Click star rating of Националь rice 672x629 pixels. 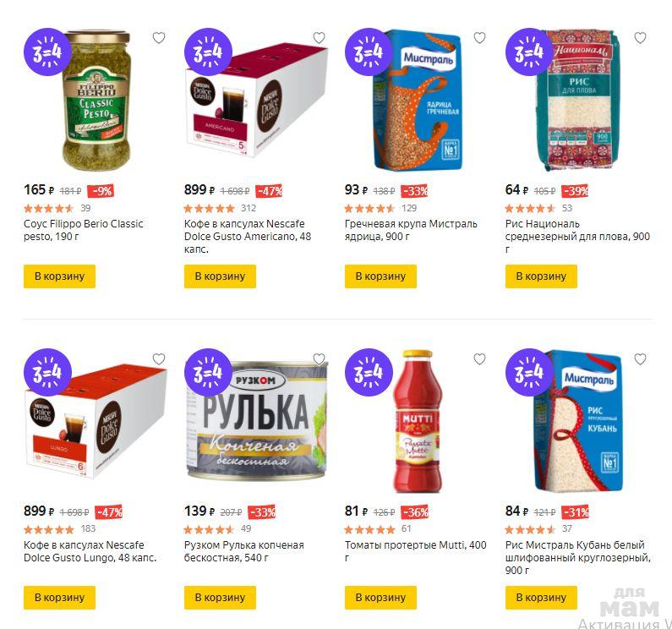(530, 208)
